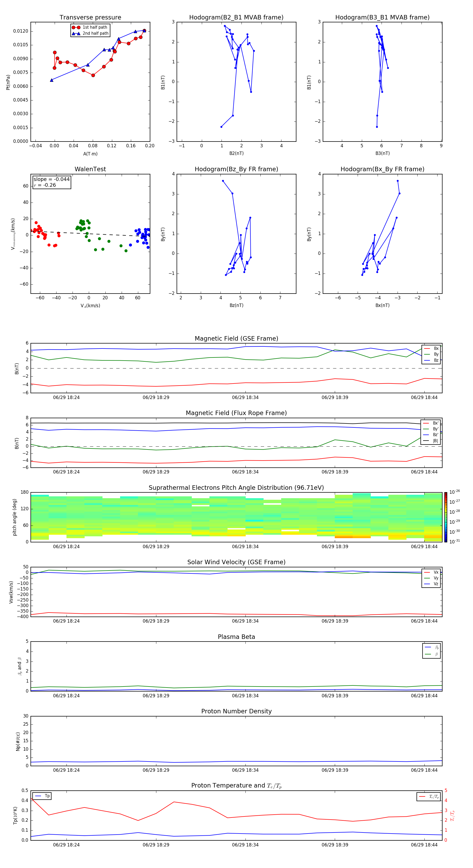Click the 'By' entry in GSE legend

[431, 354]
